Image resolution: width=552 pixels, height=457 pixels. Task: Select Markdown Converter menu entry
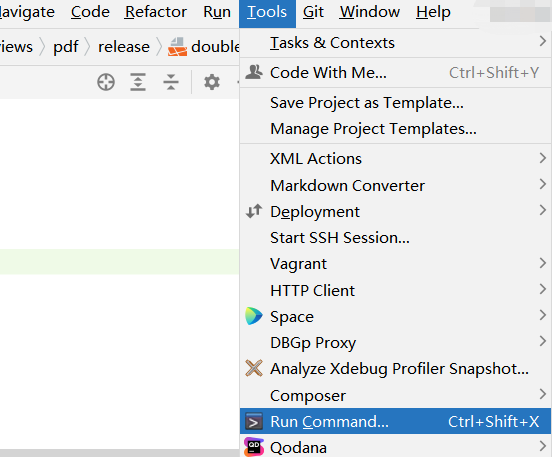(395, 186)
